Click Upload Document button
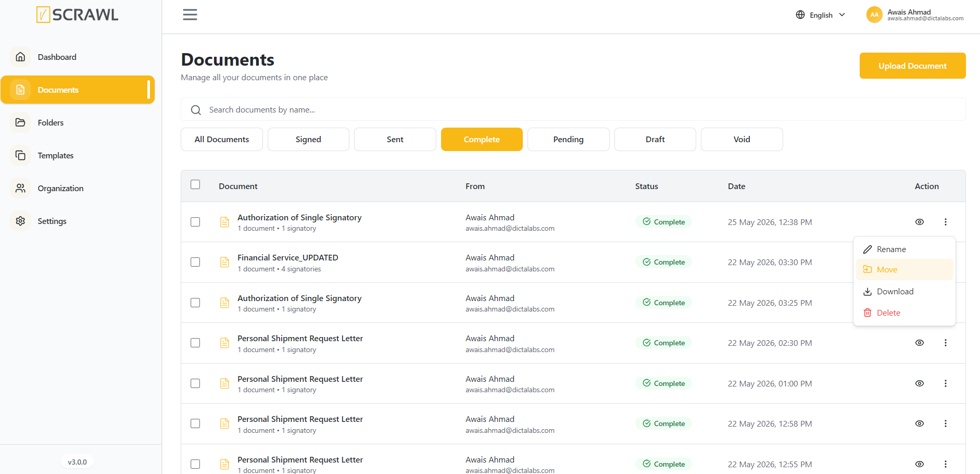The height and width of the screenshot is (474, 980). [912, 66]
